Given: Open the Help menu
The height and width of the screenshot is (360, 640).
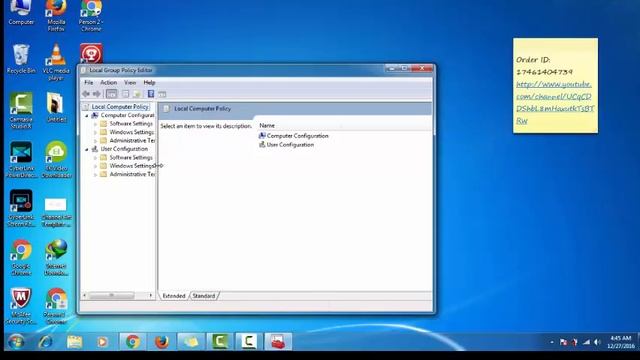Looking at the screenshot, I should point(149,82).
